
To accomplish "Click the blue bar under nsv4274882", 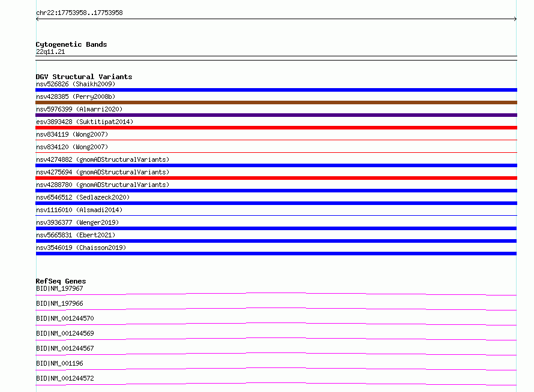I will tap(276, 165).
